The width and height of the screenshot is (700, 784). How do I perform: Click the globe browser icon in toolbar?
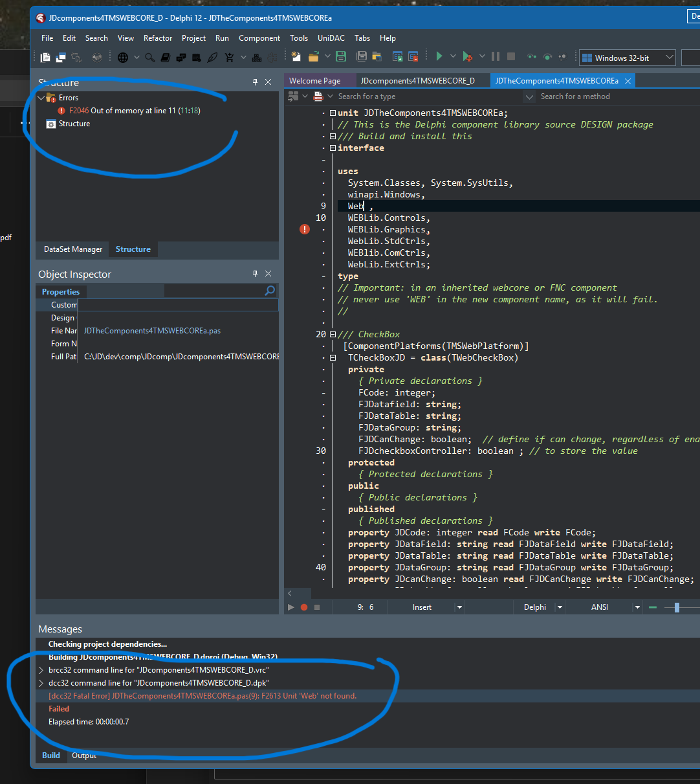click(123, 58)
